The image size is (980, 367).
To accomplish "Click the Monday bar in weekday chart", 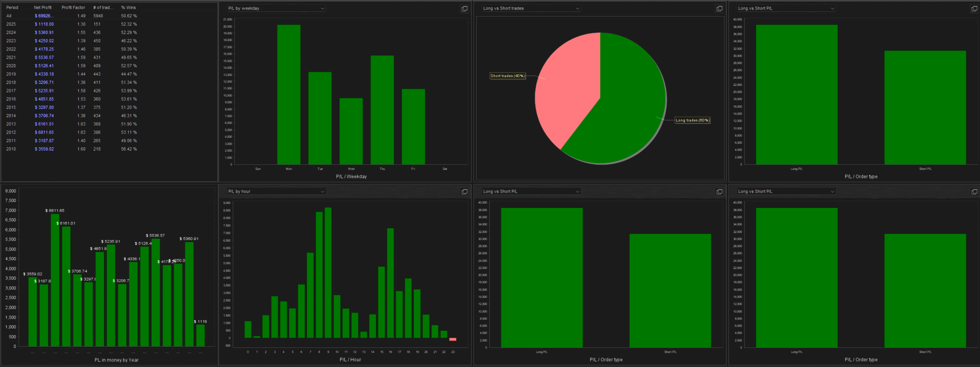I will (x=289, y=96).
